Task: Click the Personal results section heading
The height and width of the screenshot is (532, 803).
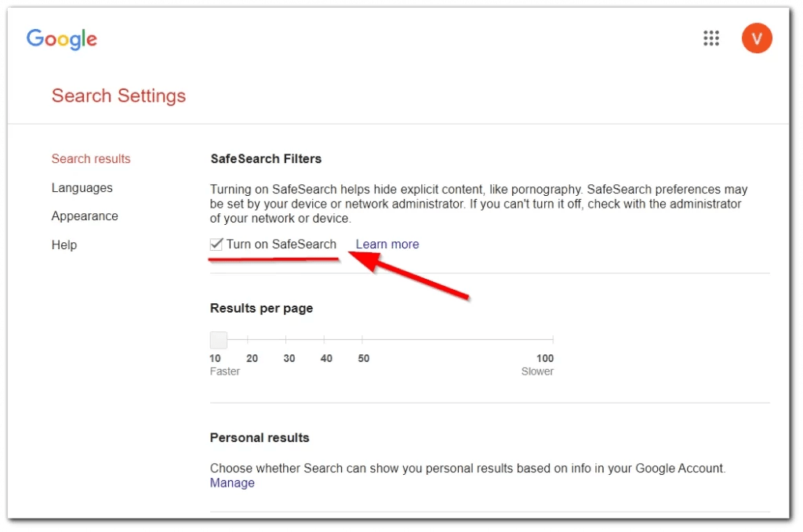Action: (260, 437)
